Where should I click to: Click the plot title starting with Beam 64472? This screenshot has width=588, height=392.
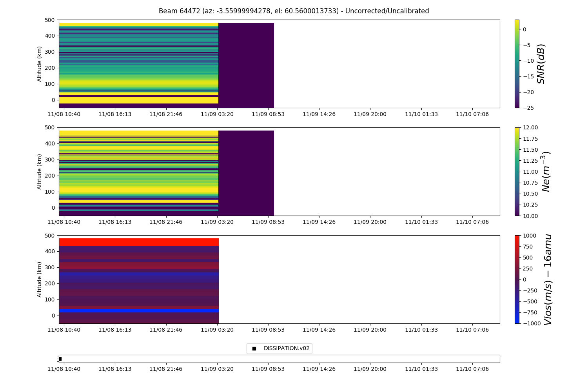294,11
